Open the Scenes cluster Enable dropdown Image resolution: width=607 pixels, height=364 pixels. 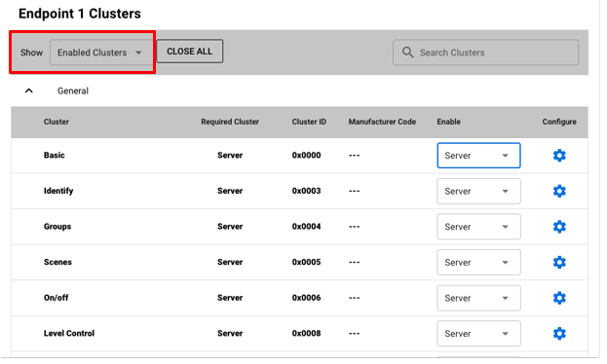pyautogui.click(x=478, y=262)
